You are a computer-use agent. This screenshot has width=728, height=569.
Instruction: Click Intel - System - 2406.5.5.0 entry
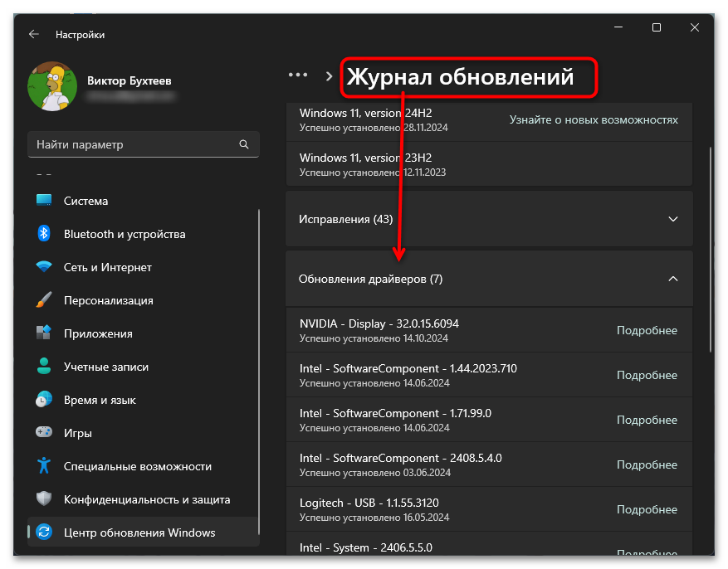489,543
